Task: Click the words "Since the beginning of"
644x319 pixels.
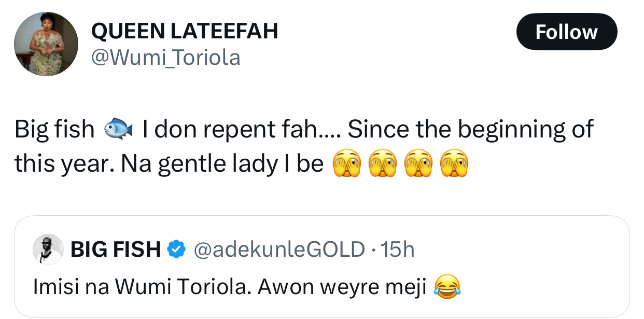Action: 470,129
